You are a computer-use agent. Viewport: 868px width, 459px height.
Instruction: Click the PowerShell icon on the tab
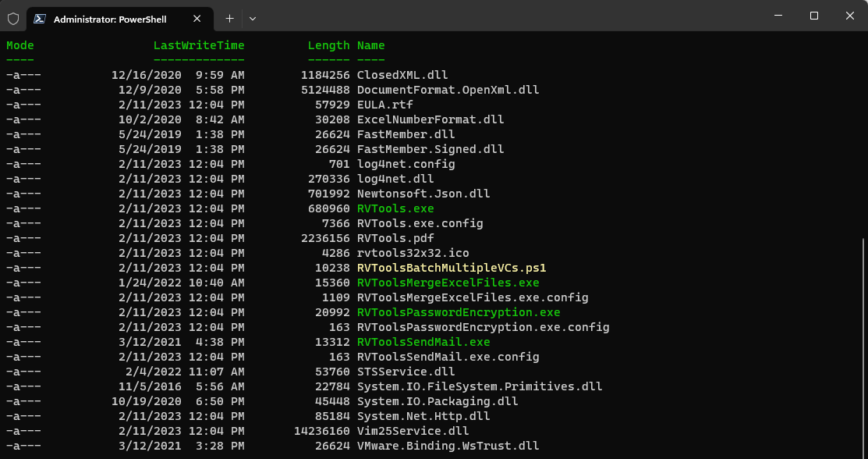click(x=40, y=19)
